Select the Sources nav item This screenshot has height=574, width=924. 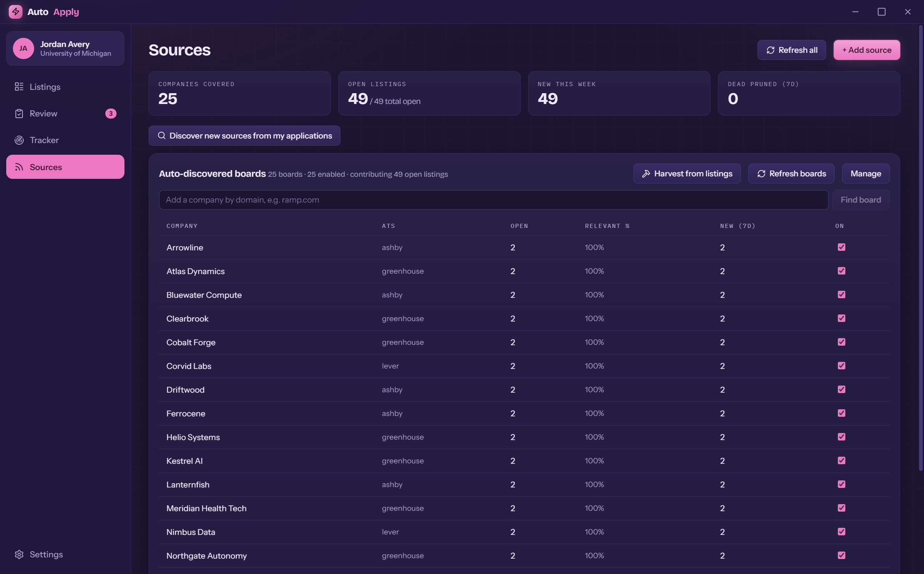pyautogui.click(x=65, y=167)
